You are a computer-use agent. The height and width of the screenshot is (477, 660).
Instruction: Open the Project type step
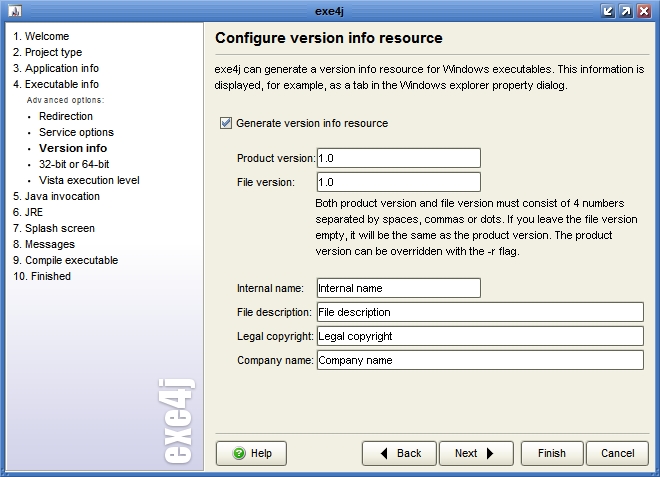tap(47, 52)
